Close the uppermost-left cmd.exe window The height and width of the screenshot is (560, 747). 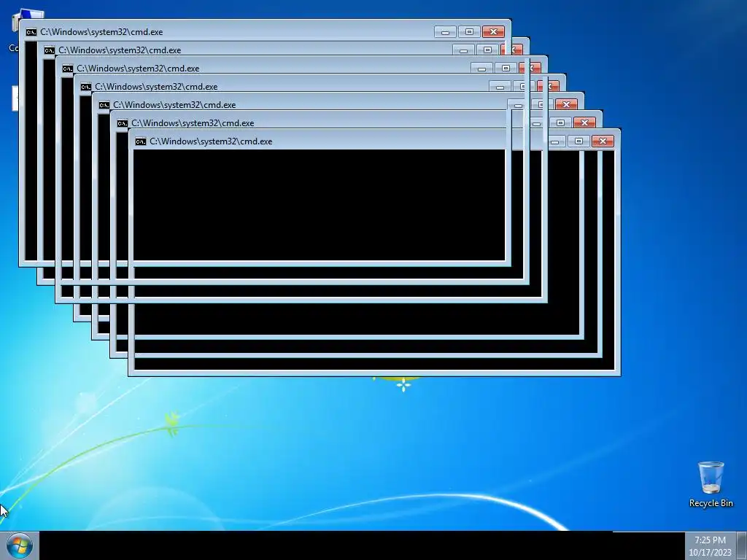(x=494, y=32)
